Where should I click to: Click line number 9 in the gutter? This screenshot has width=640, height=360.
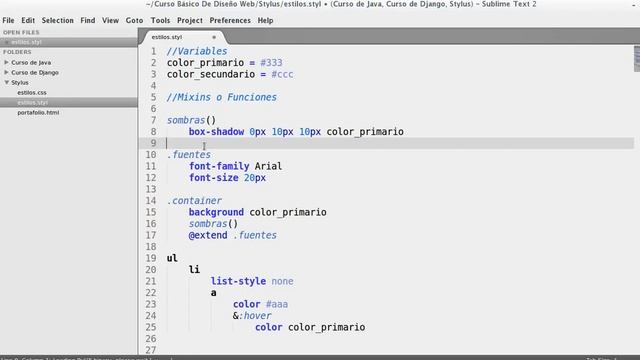point(153,143)
